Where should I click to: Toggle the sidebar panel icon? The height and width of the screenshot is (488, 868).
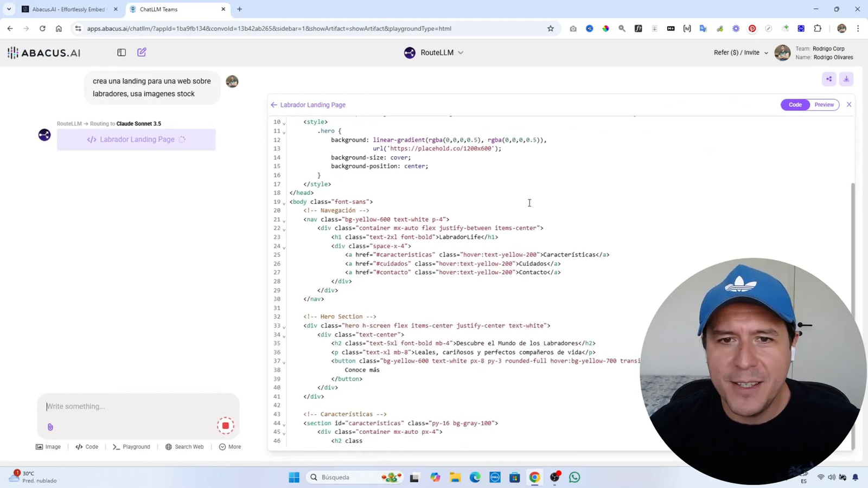(x=122, y=52)
